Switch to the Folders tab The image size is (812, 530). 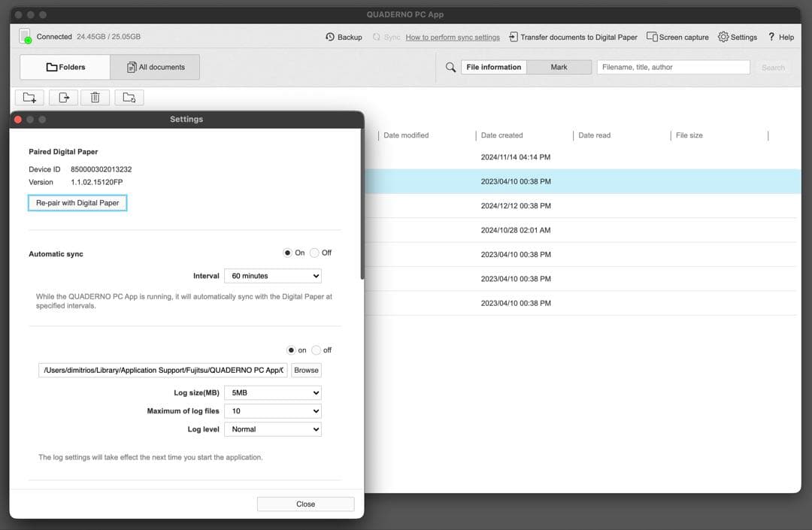[x=65, y=68]
